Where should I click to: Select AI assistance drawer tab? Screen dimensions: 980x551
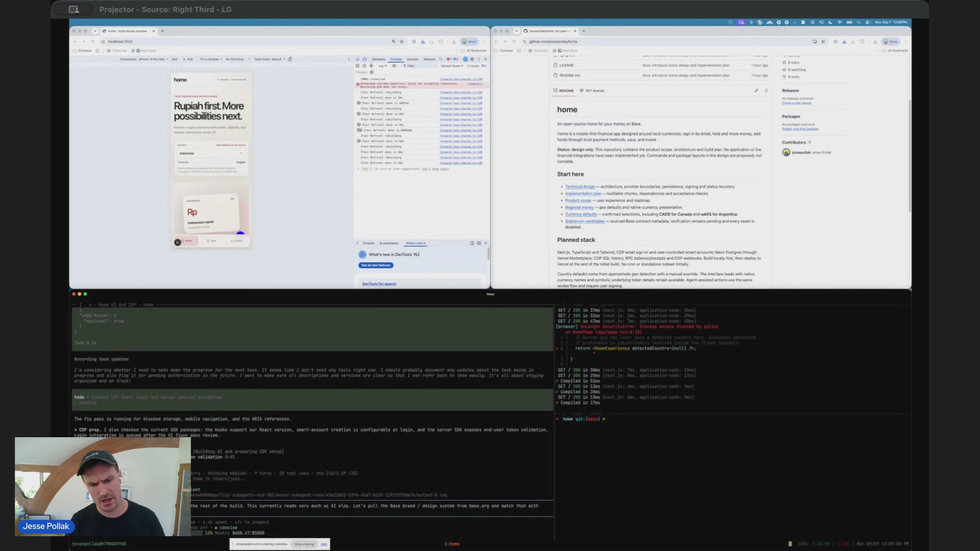(389, 243)
